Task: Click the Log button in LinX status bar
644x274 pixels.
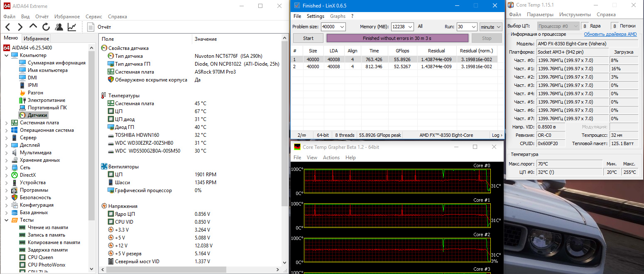Action: [x=497, y=135]
